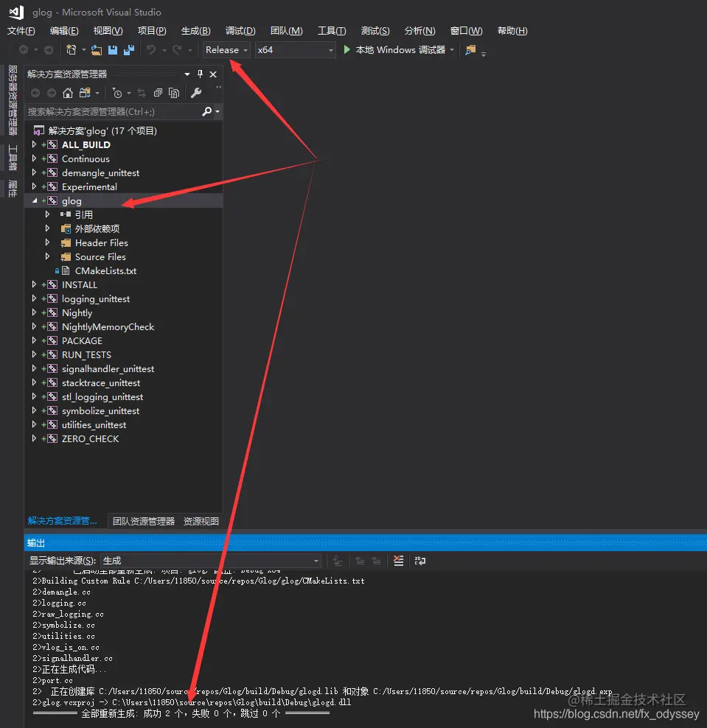The height and width of the screenshot is (728, 707).
Task: Click the 输出 output panel title bar
Action: [365, 542]
